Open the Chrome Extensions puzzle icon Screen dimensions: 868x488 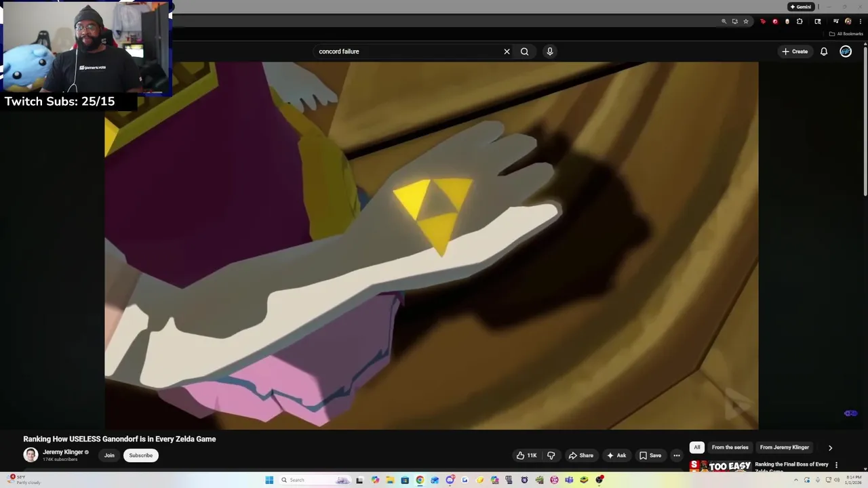click(800, 21)
